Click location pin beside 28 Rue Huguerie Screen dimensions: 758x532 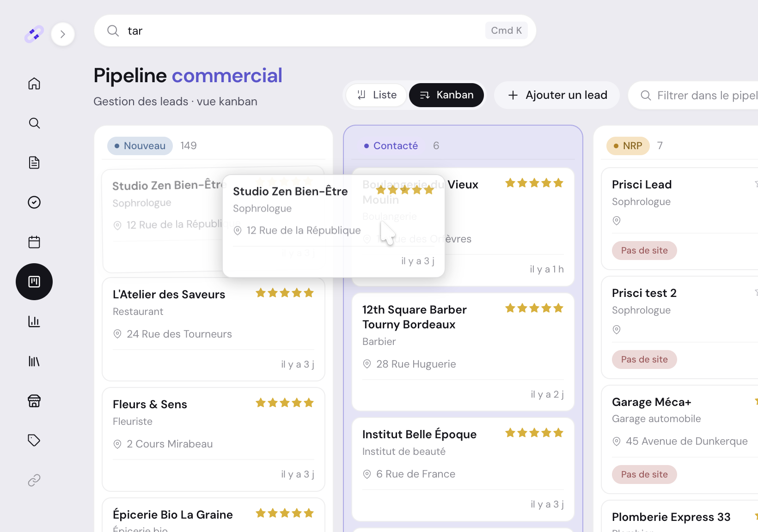[367, 364]
